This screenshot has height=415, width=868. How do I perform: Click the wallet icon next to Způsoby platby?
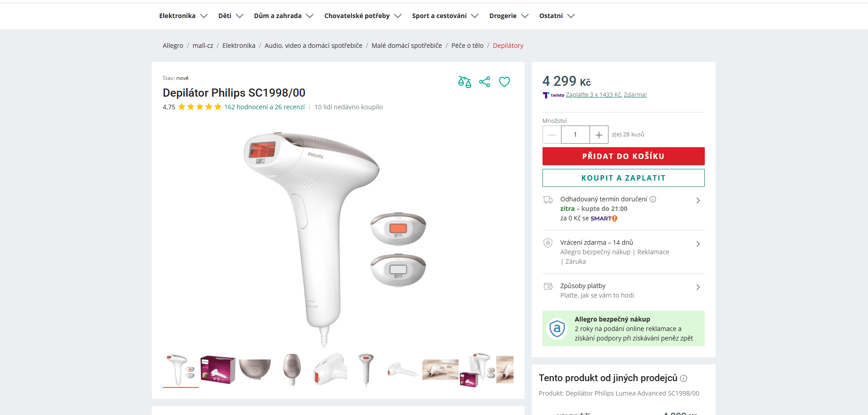(548, 286)
